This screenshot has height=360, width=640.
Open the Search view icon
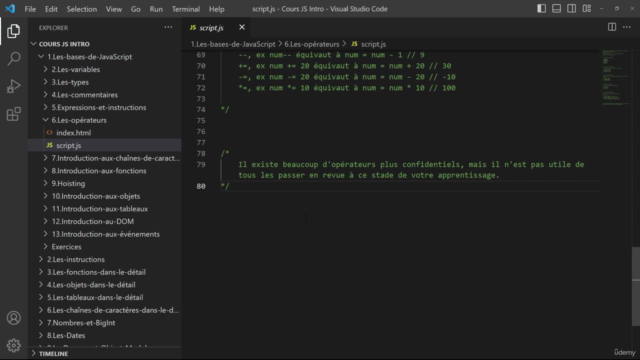coord(13,59)
